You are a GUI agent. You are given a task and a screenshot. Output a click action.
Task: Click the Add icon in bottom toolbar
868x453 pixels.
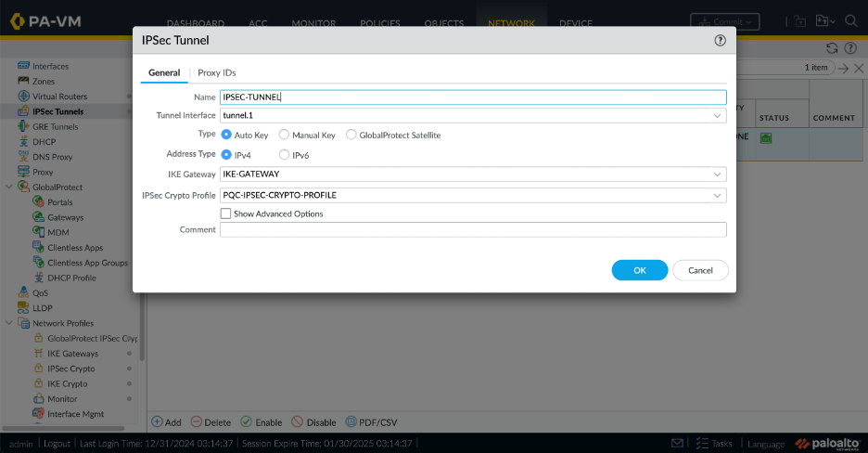click(x=158, y=421)
